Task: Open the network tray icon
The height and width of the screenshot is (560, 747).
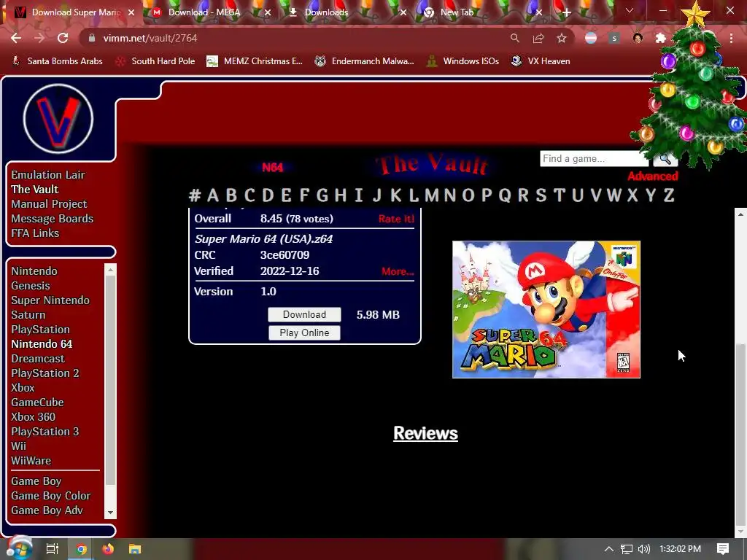Action: pyautogui.click(x=627, y=549)
